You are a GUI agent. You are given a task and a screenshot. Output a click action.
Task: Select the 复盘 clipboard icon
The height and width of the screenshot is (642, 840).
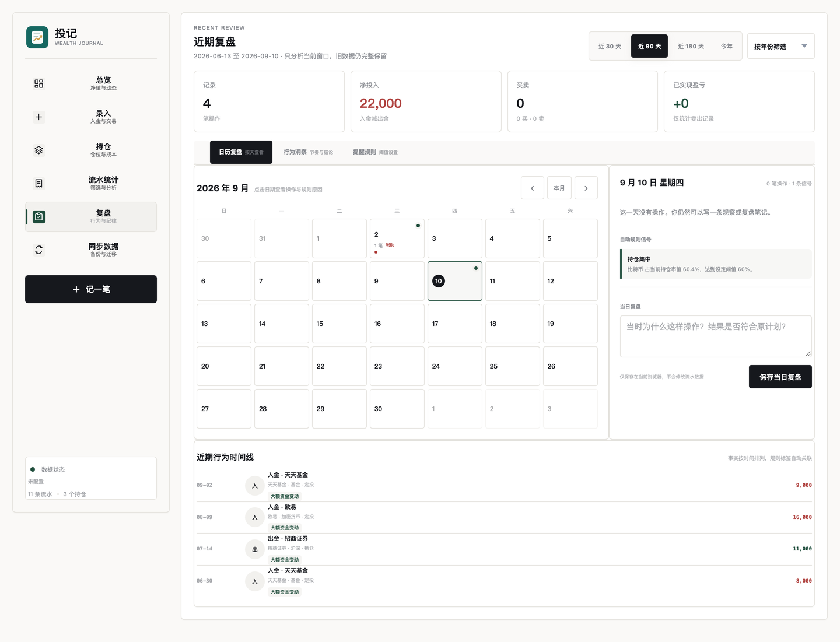tap(38, 216)
